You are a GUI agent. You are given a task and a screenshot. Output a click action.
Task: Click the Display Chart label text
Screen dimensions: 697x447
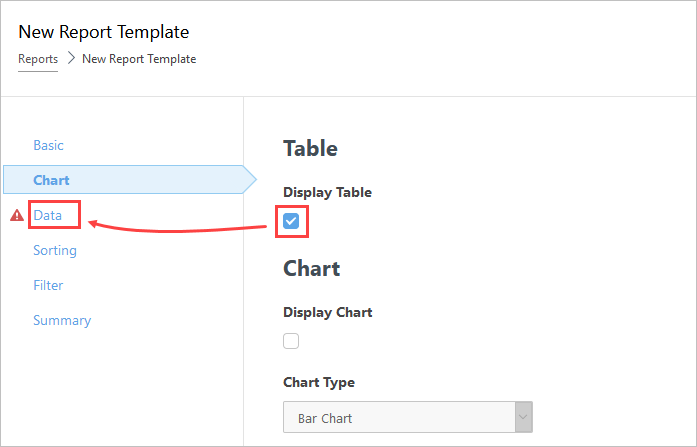pyautogui.click(x=328, y=312)
